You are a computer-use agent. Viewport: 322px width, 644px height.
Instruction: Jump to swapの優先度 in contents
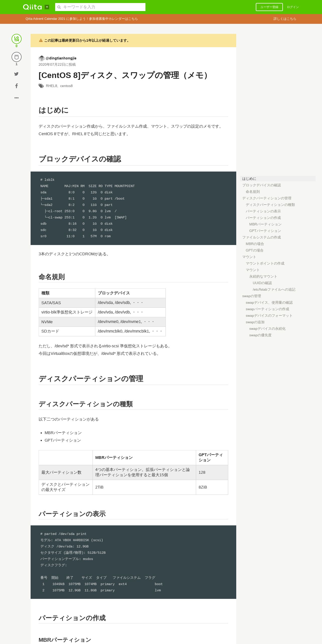point(260,335)
